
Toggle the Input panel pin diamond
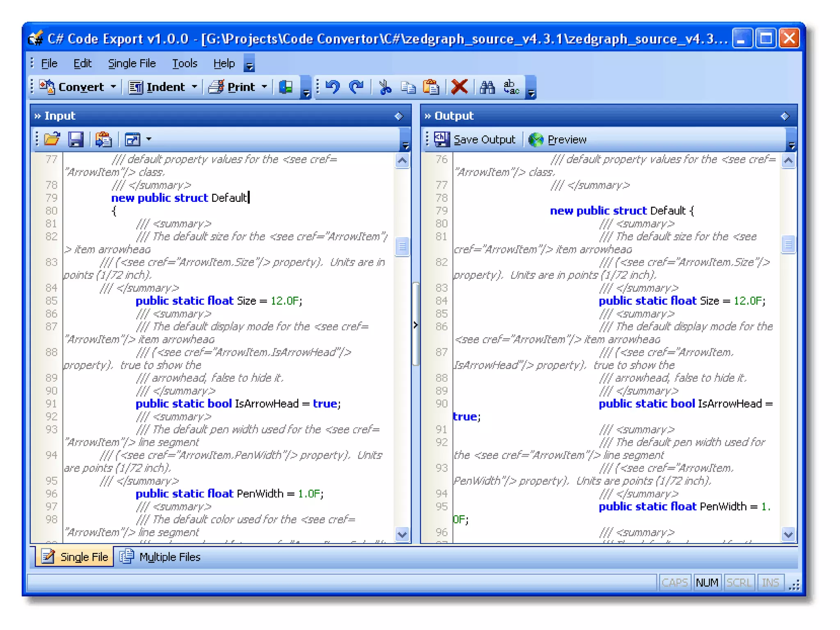(x=398, y=116)
